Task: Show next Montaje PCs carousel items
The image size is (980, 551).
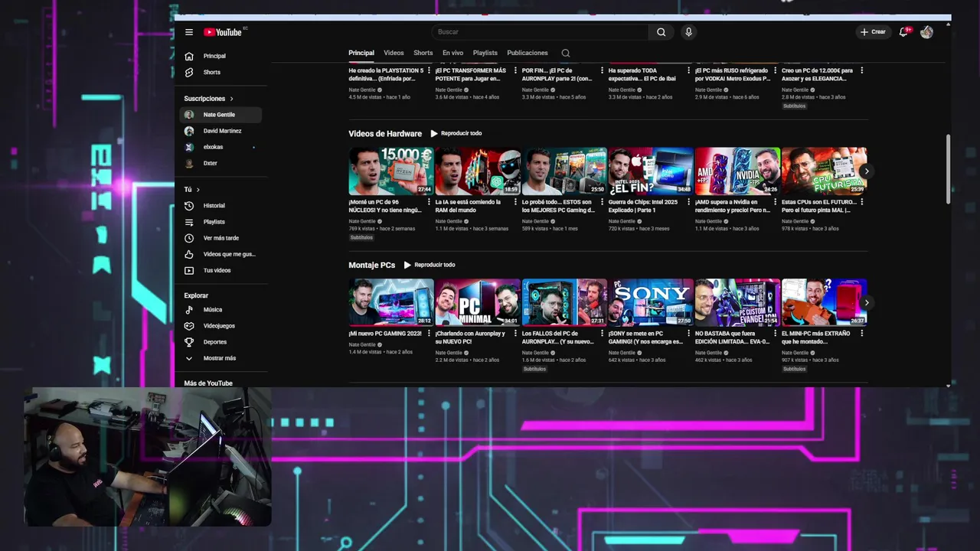Action: [866, 302]
